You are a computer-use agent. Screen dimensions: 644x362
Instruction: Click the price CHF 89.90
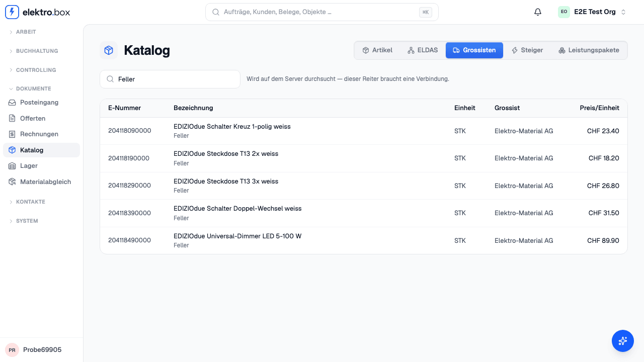tap(603, 241)
